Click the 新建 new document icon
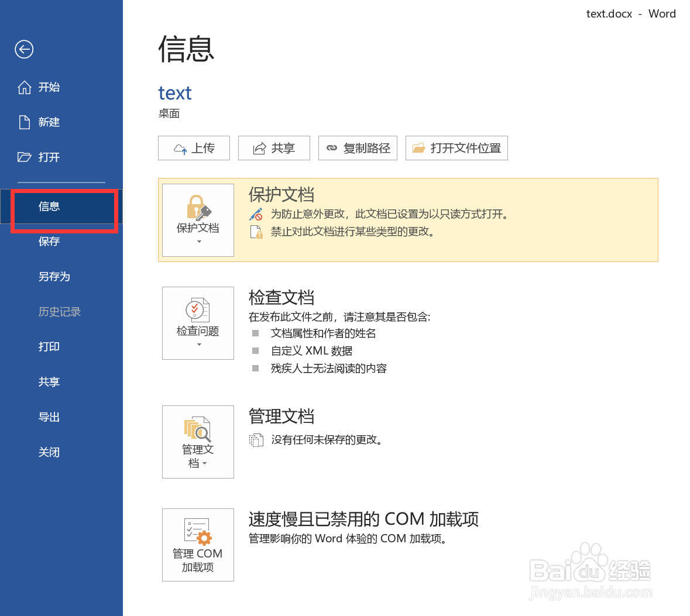 [x=24, y=122]
